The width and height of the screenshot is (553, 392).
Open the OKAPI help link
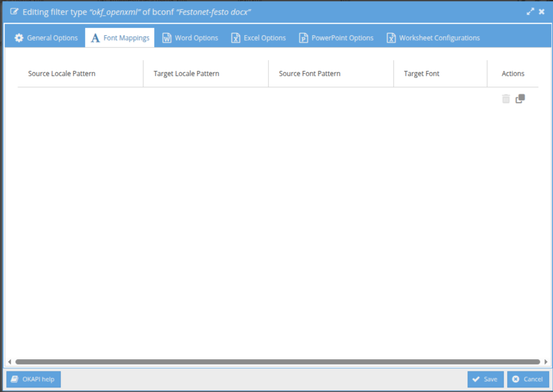coord(33,380)
